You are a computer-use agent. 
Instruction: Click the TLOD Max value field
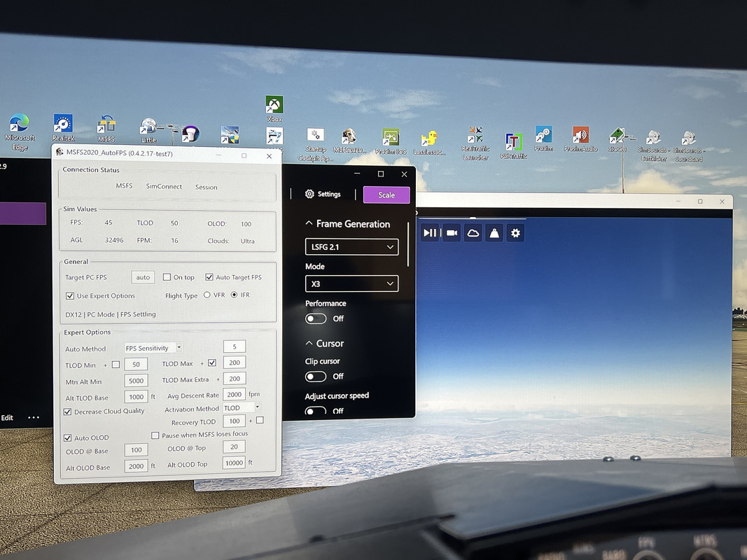(x=235, y=363)
